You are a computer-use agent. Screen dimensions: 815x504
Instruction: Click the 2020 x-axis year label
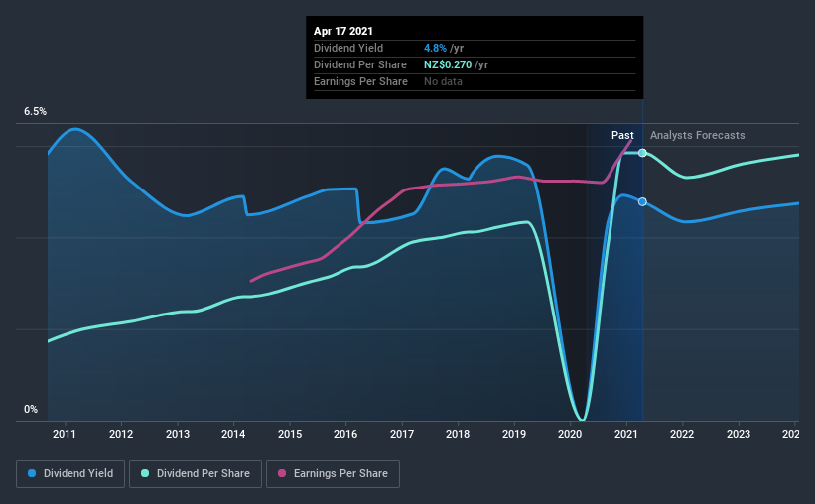(570, 434)
